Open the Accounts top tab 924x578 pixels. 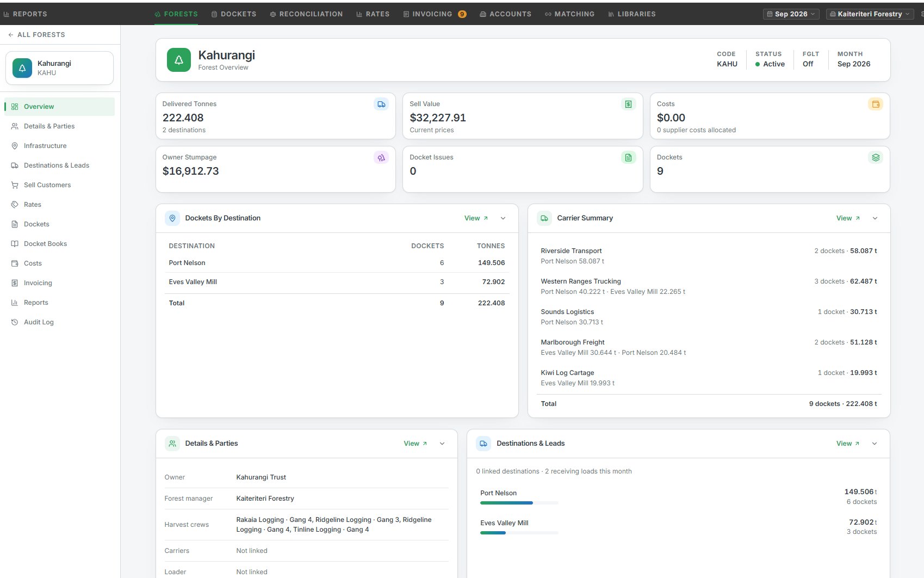[x=505, y=14]
